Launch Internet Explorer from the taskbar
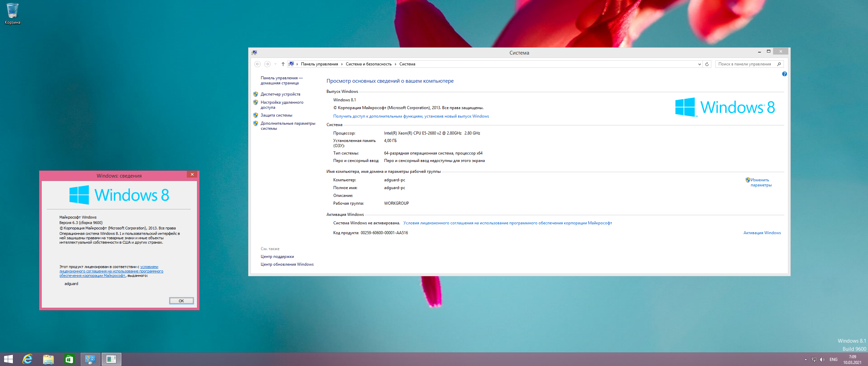Screen dimensions: 868x366 tap(27, 359)
